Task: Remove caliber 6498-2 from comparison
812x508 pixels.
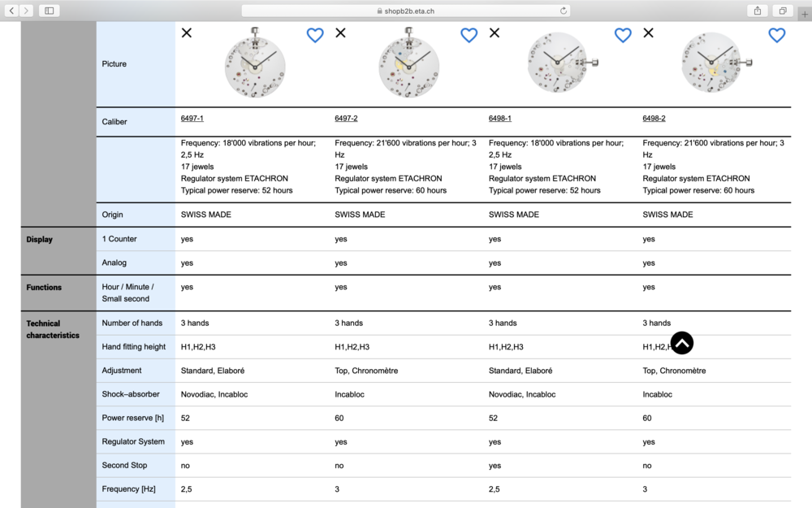Action: tap(648, 33)
